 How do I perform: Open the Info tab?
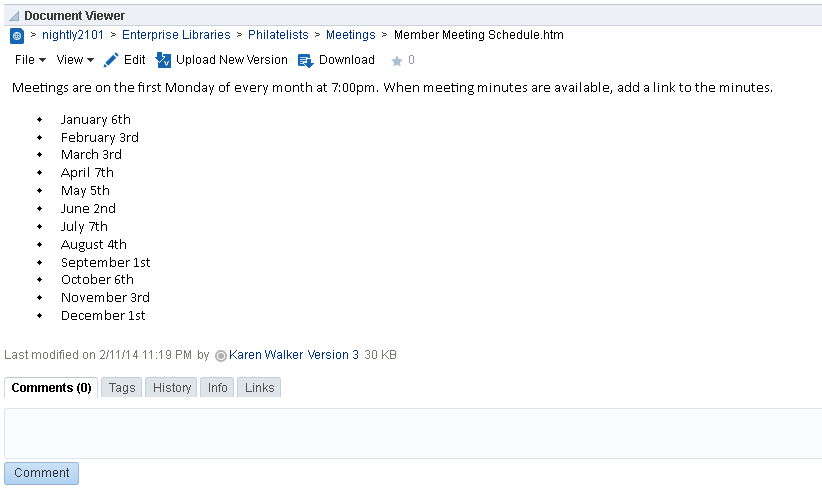(x=217, y=388)
